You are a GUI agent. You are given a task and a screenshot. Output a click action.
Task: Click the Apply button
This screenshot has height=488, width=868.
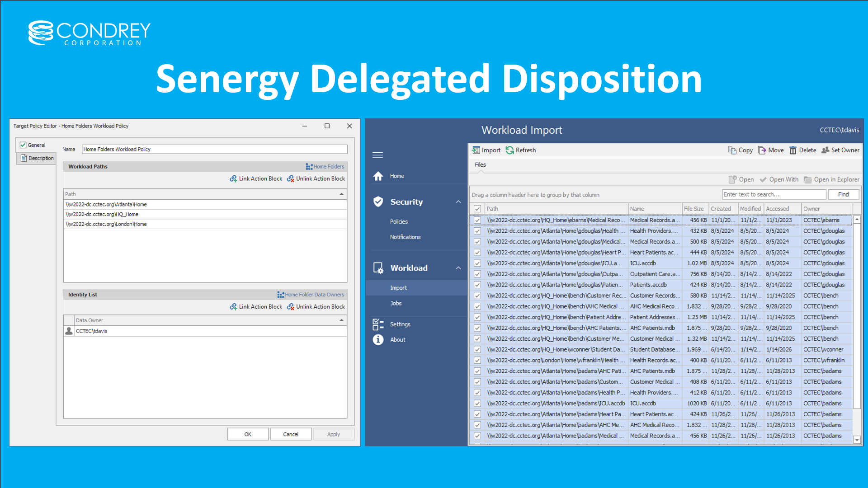point(334,434)
